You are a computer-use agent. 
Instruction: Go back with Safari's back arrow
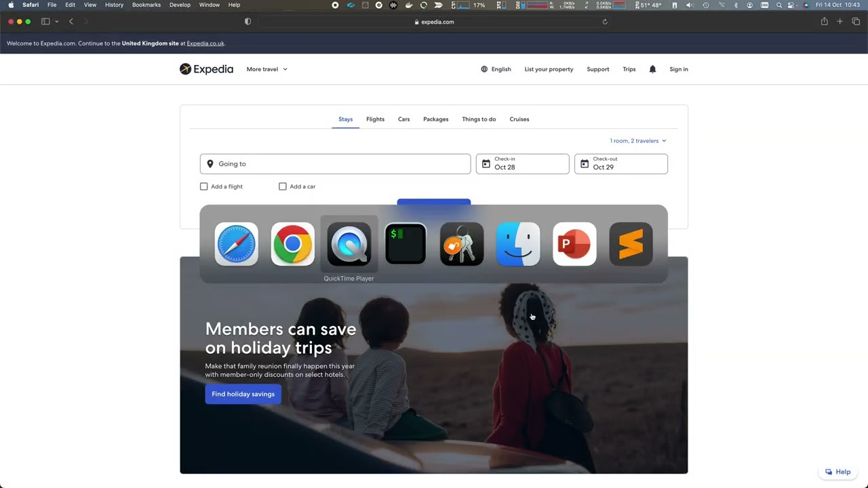[x=71, y=22]
